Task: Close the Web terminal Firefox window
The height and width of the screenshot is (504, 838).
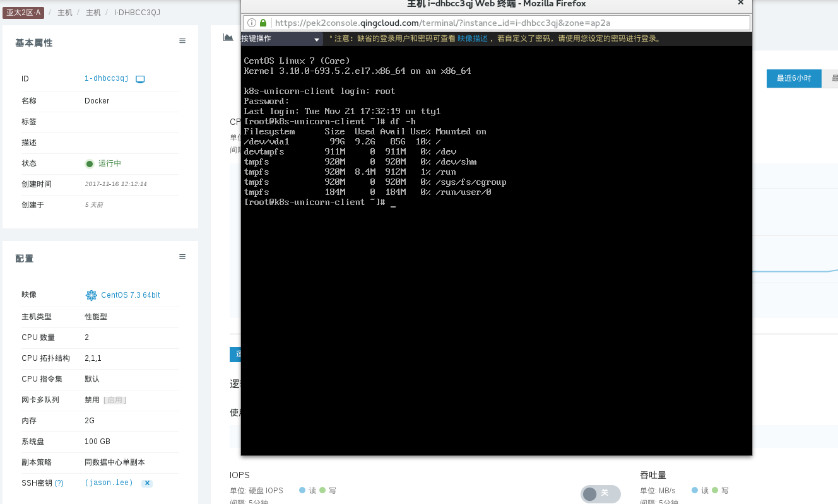Action: (x=740, y=3)
